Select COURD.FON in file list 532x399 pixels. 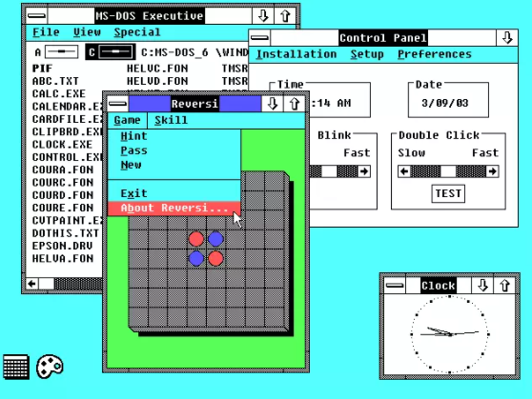tap(63, 195)
